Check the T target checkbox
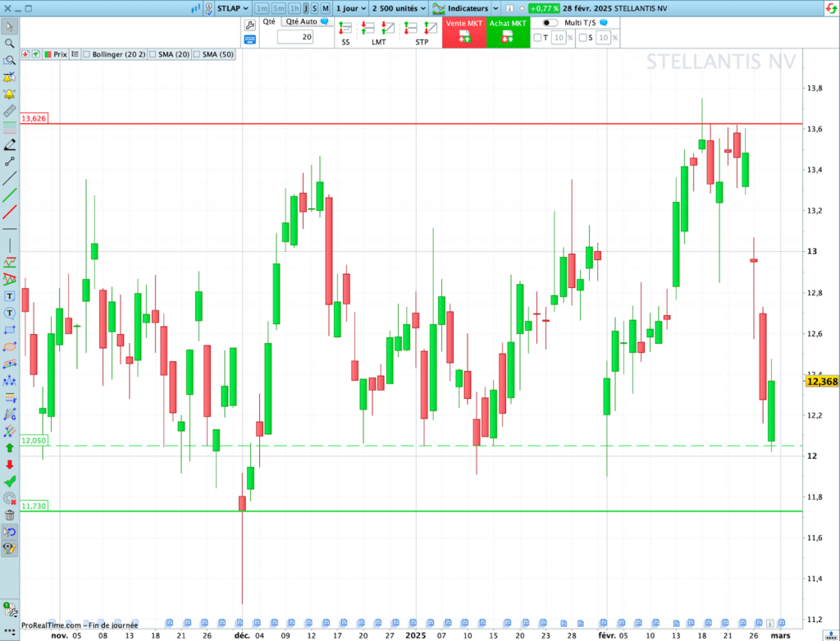Viewport: 840px width, 641px height. click(537, 38)
